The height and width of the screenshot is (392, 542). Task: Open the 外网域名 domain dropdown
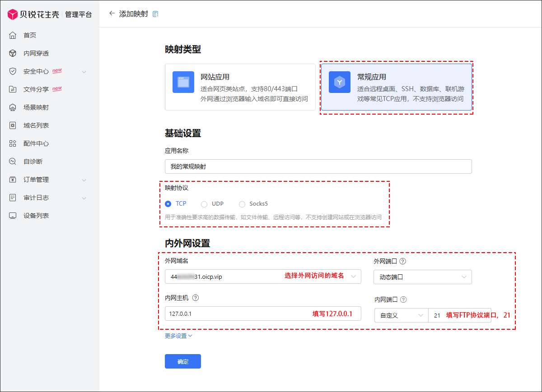(x=263, y=277)
